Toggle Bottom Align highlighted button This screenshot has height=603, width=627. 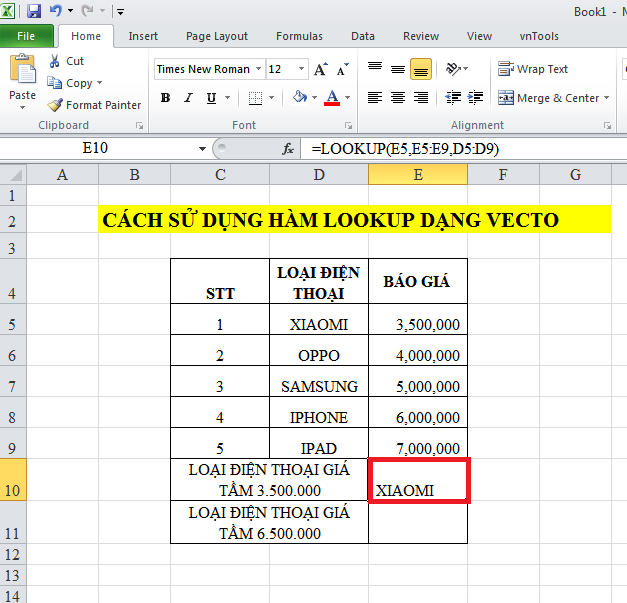pyautogui.click(x=421, y=69)
